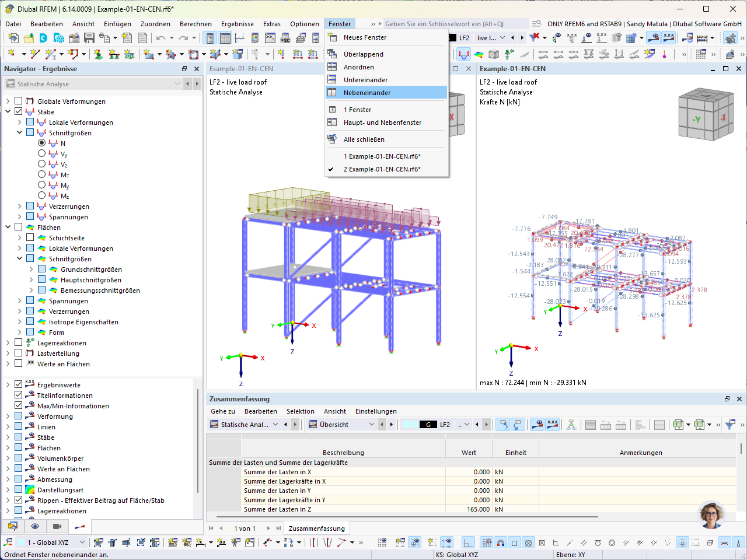Image resolution: width=747 pixels, height=560 pixels.
Task: Click the delete-filter funnel icon with red X
Action: (534, 38)
